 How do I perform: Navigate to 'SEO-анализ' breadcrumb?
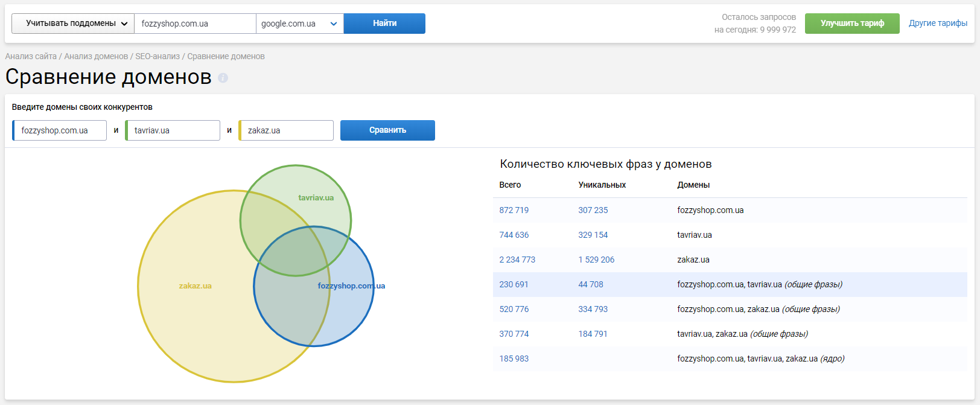point(157,56)
